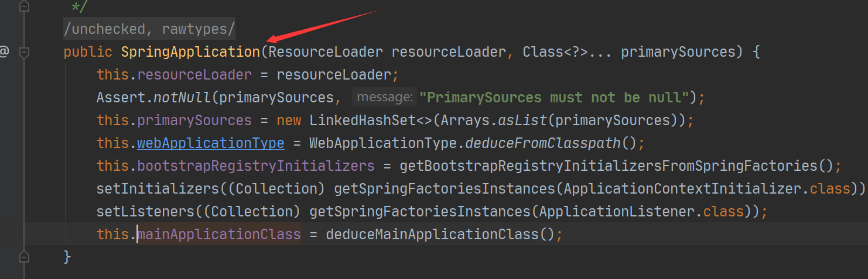The width and height of the screenshot is (868, 279).
Task: Click getBootstrapRegistryInitializersFromSpringFactories method call
Action: click(x=608, y=166)
